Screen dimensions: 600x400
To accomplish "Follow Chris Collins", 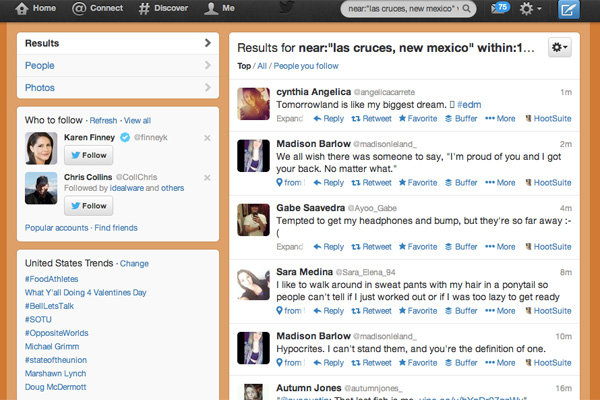I will tap(88, 206).
